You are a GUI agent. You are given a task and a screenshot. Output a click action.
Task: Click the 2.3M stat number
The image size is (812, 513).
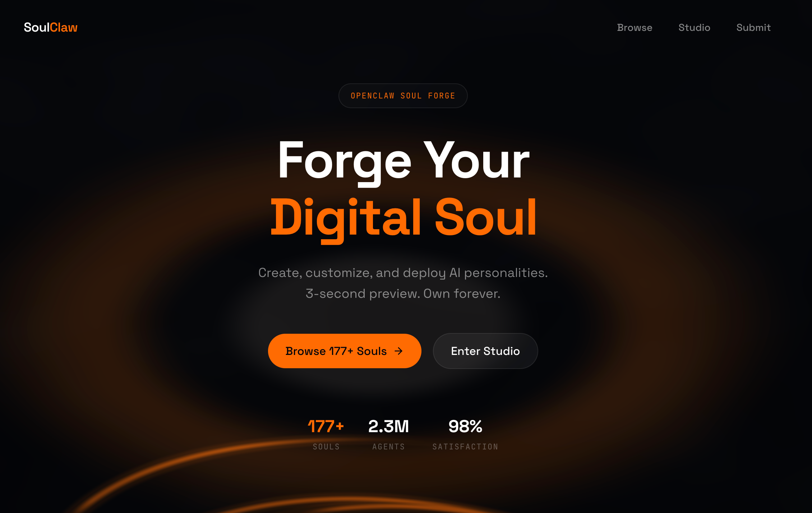click(x=388, y=426)
